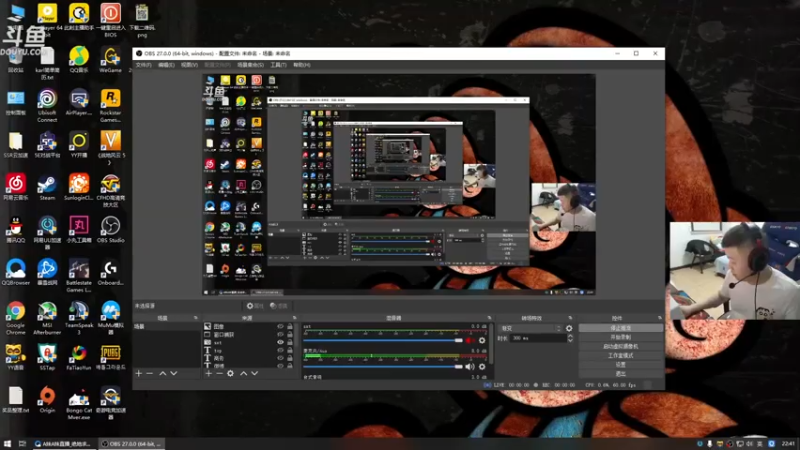Open the Steam desktop shortcut
Viewport: 800px width, 450px height.
[47, 188]
